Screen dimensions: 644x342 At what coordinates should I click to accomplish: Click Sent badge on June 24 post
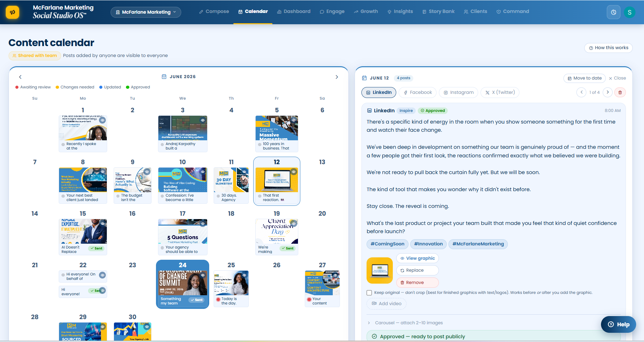coord(197,300)
